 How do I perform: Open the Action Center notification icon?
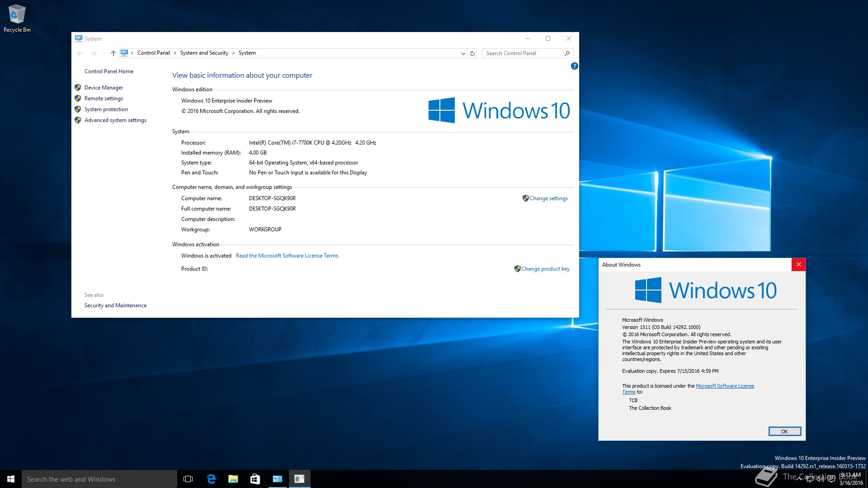pyautogui.click(x=831, y=479)
